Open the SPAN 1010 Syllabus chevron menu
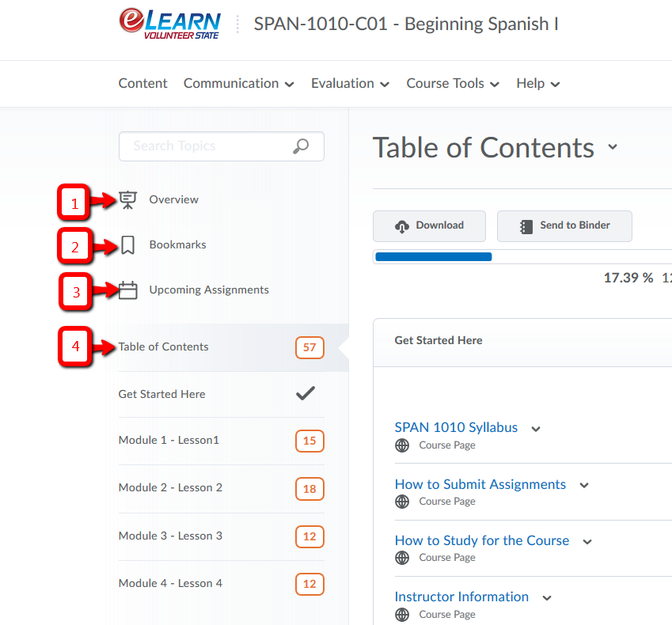 pos(536,429)
